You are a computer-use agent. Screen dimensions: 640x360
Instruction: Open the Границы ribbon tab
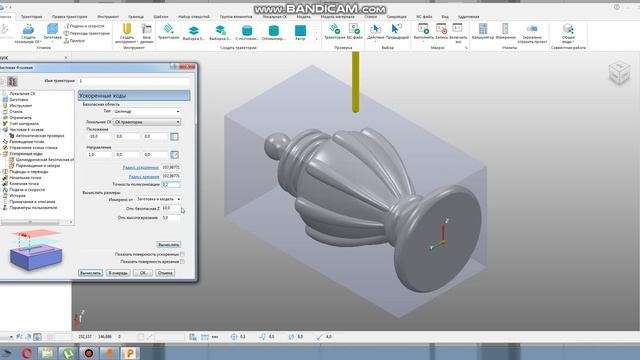[x=136, y=17]
